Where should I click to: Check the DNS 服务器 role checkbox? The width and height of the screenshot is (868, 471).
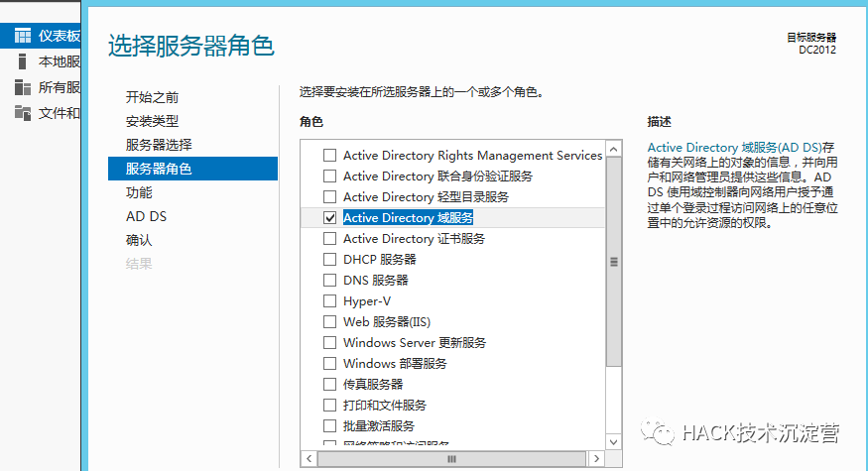pyautogui.click(x=329, y=280)
